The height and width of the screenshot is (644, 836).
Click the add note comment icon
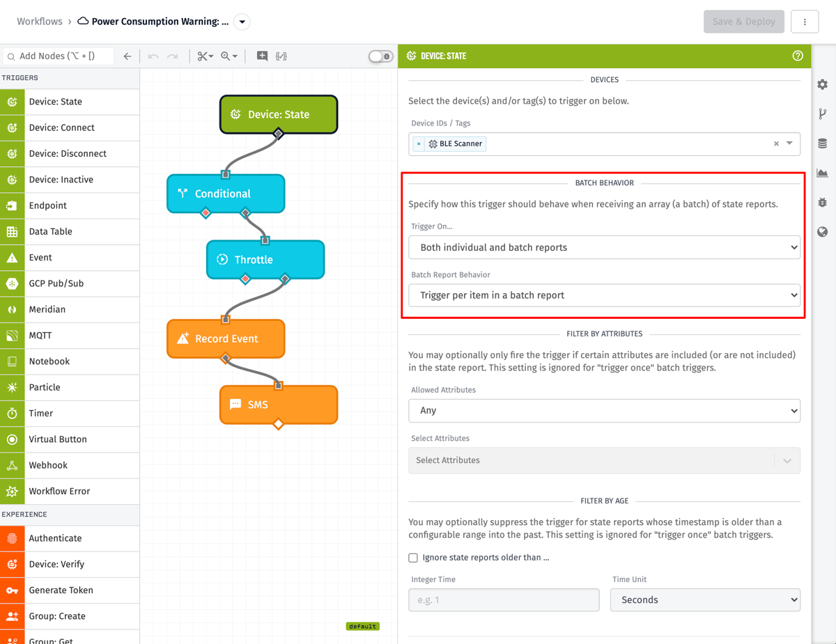tap(262, 56)
